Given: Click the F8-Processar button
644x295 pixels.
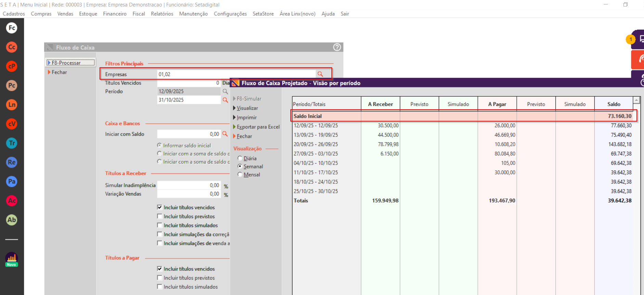Looking at the screenshot, I should [71, 62].
